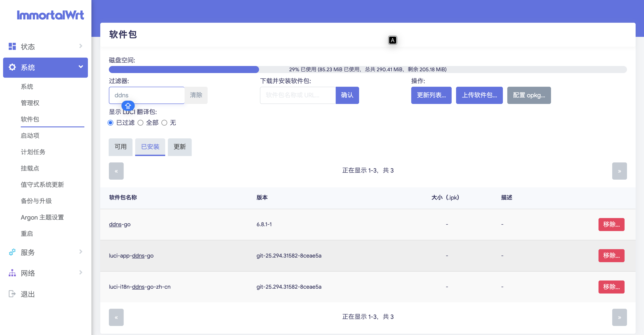
Task: Click the 更新列表 button
Action: (x=431, y=95)
